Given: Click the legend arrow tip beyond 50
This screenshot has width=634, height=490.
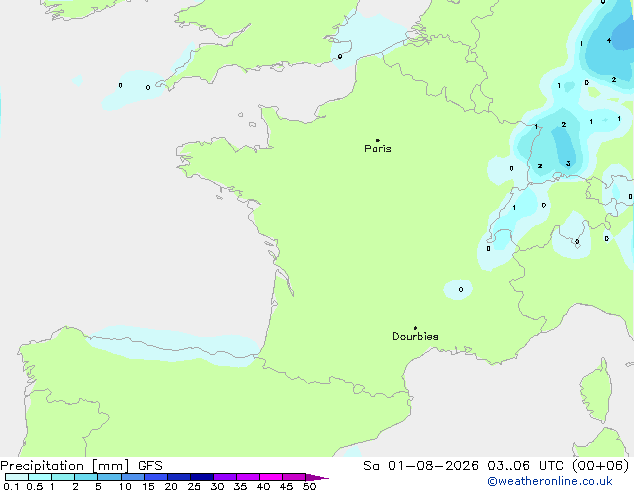Looking at the screenshot, I should tap(317, 477).
